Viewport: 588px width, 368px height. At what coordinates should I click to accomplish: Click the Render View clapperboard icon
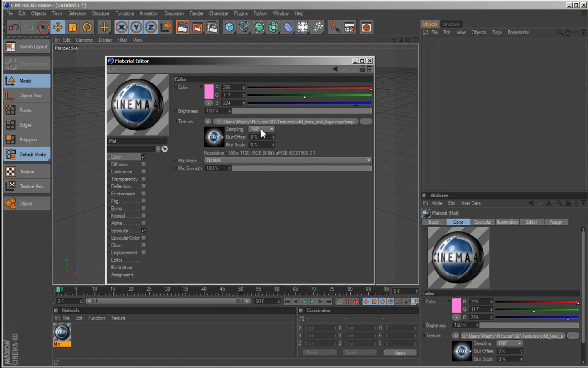(x=182, y=27)
